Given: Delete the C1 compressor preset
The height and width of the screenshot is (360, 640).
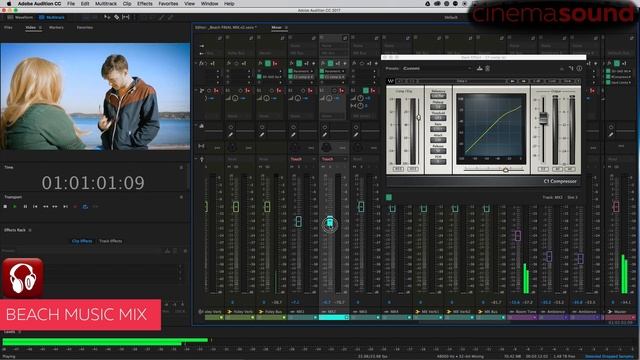Looking at the screenshot, I should [x=487, y=68].
